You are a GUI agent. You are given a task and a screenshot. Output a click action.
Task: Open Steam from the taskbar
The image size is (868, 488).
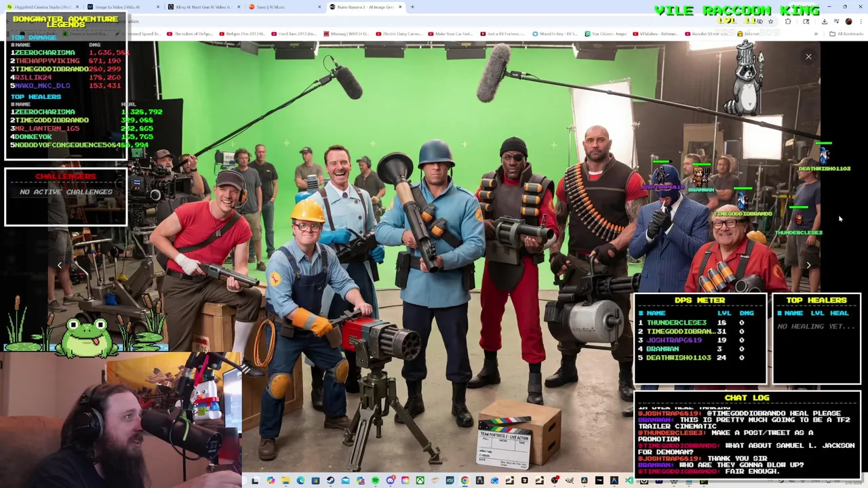point(330,481)
